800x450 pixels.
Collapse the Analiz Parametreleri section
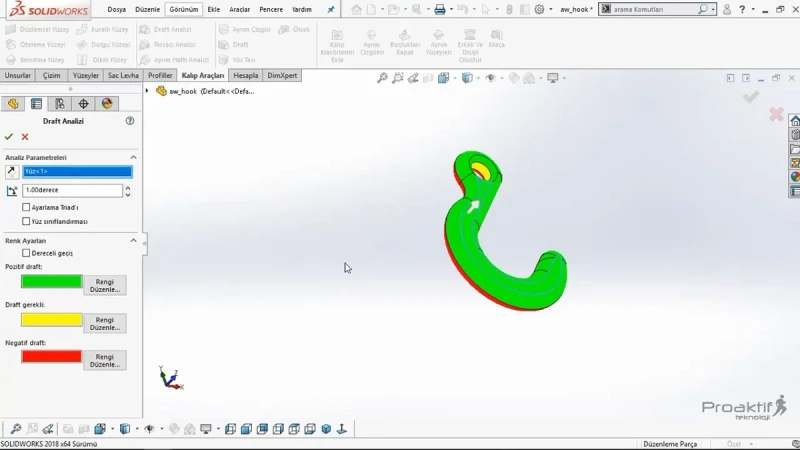coord(133,157)
